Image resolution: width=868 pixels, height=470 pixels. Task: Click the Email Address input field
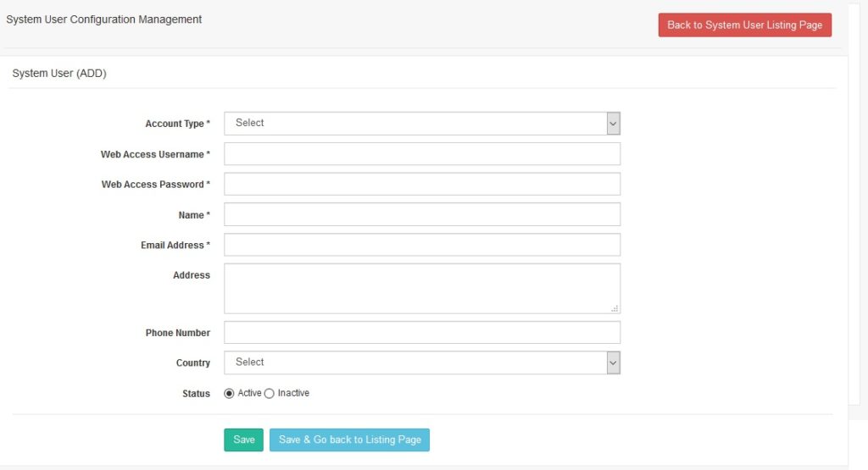point(422,245)
